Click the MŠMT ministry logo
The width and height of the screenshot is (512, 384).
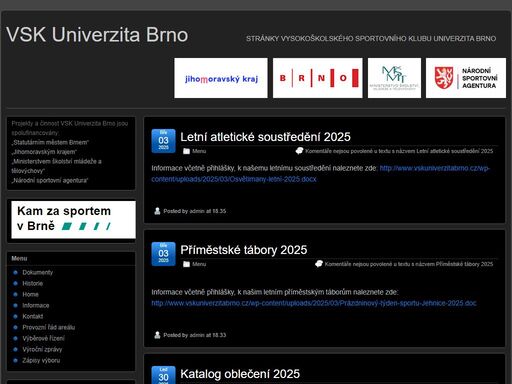(394, 78)
